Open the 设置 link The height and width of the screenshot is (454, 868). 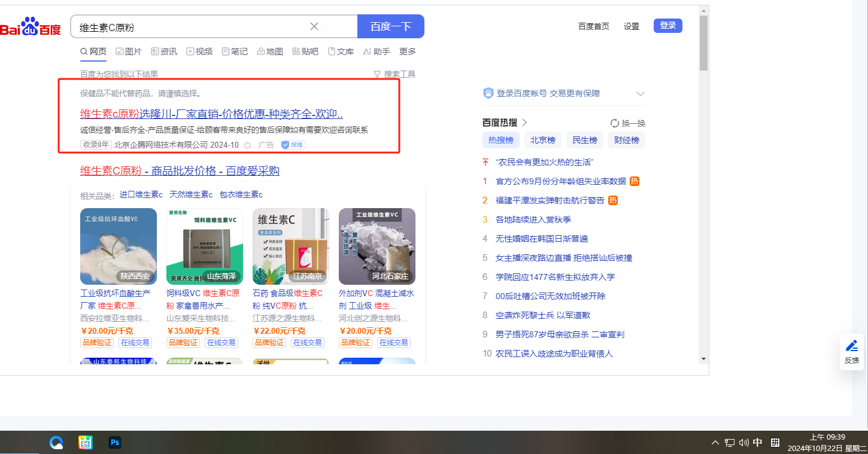click(632, 26)
